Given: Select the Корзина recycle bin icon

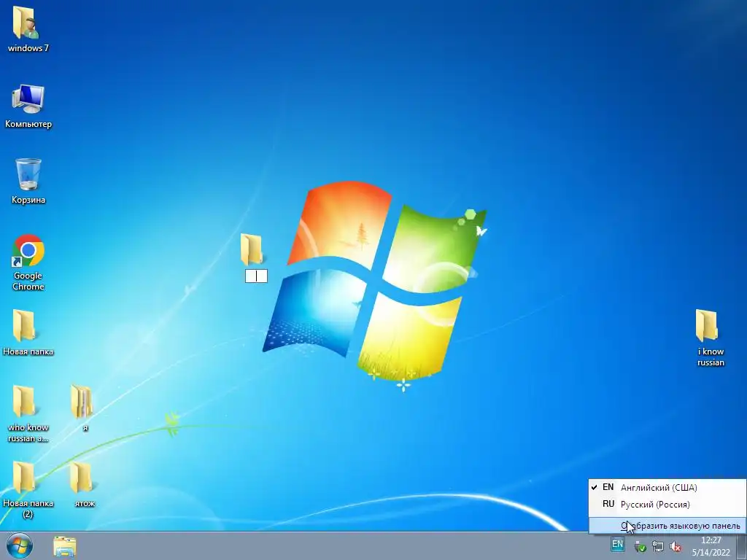Looking at the screenshot, I should (x=28, y=174).
